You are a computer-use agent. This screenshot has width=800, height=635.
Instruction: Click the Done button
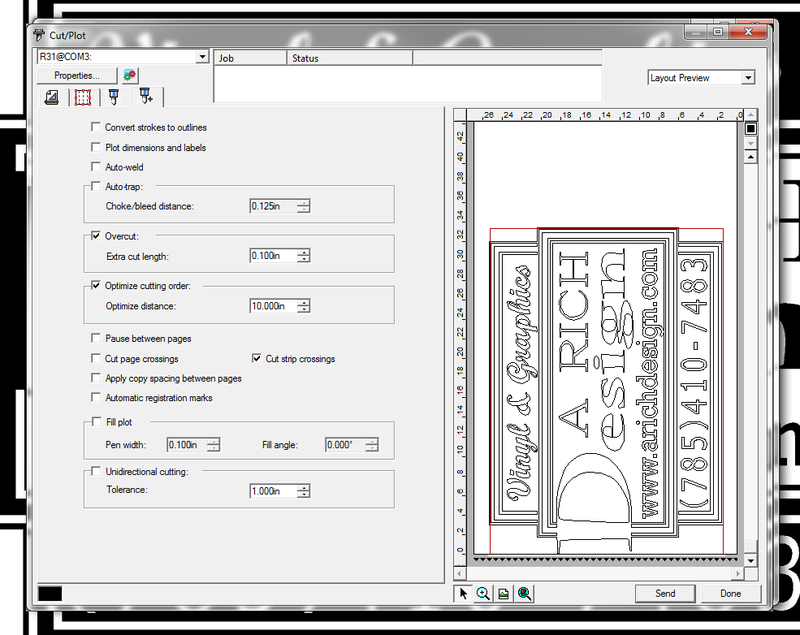coord(730,594)
